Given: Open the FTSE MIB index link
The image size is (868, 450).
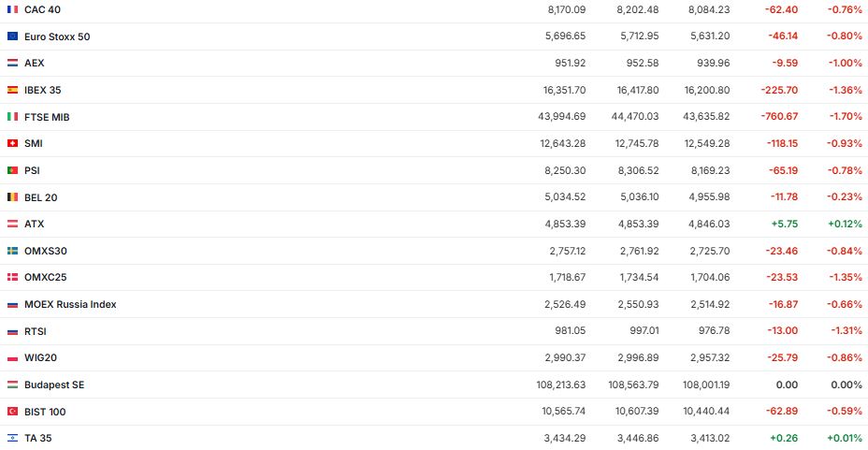Looking at the screenshot, I should tap(47, 117).
